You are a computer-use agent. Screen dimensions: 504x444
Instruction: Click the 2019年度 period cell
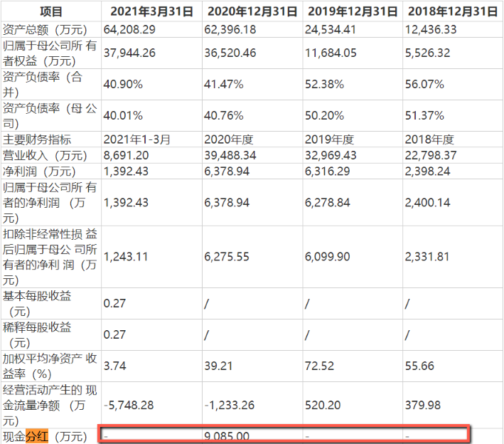tap(329, 139)
